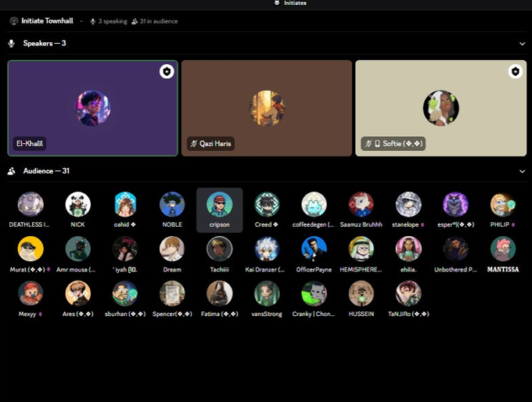Select Ares audience avatar

77,294
